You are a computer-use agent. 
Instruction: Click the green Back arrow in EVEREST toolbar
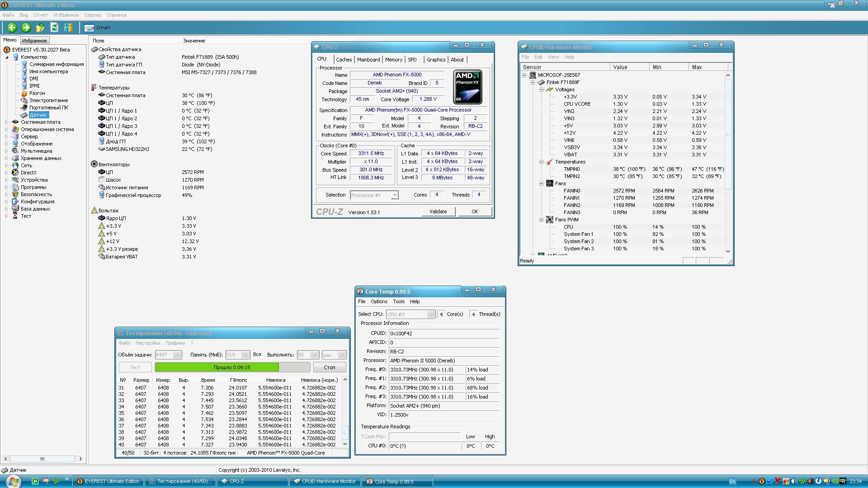pyautogui.click(x=12, y=28)
